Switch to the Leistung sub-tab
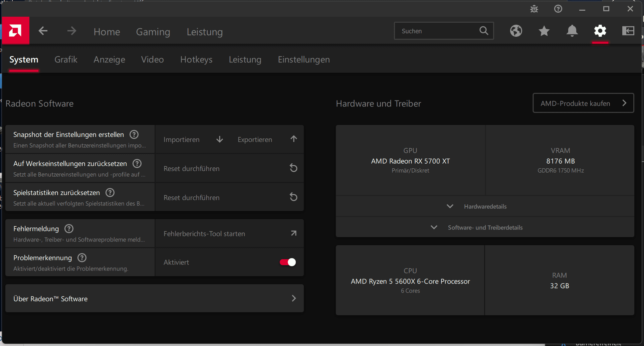Screen dimensions: 644x346 (245, 59)
